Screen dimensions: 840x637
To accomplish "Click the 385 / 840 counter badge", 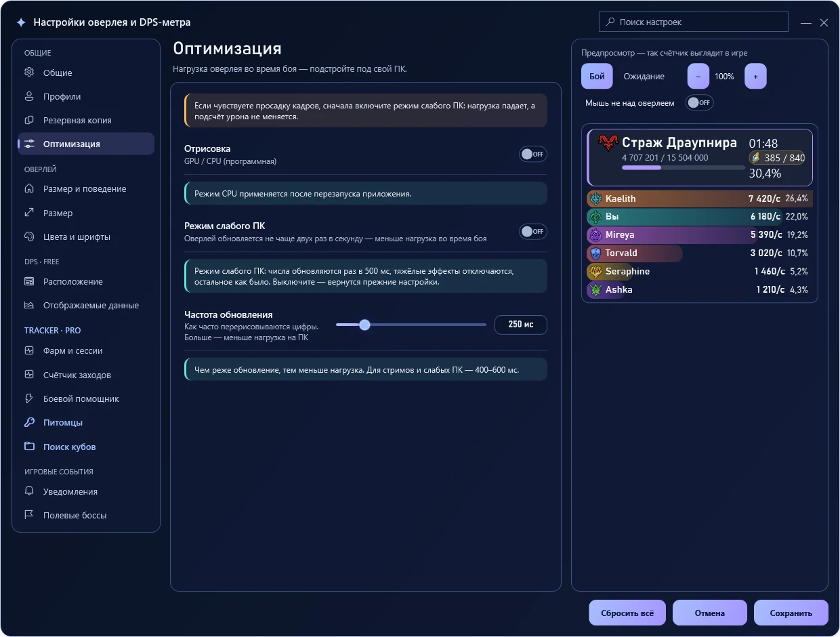I will (x=777, y=158).
